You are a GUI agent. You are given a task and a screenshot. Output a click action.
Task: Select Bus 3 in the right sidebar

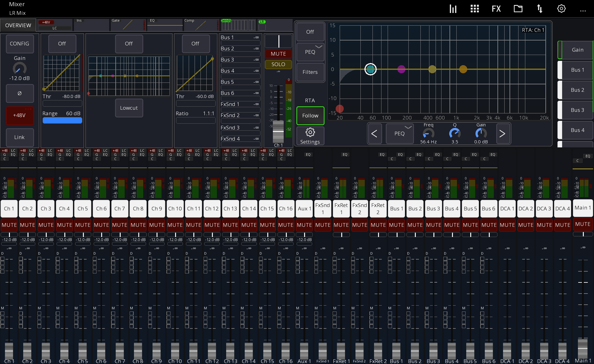pos(577,110)
